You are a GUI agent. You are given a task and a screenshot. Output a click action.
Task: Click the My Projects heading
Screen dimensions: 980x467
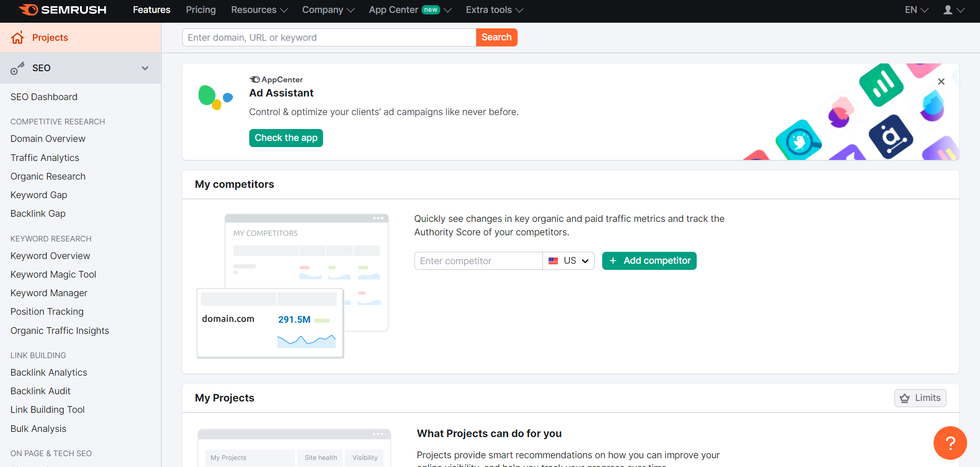(224, 398)
